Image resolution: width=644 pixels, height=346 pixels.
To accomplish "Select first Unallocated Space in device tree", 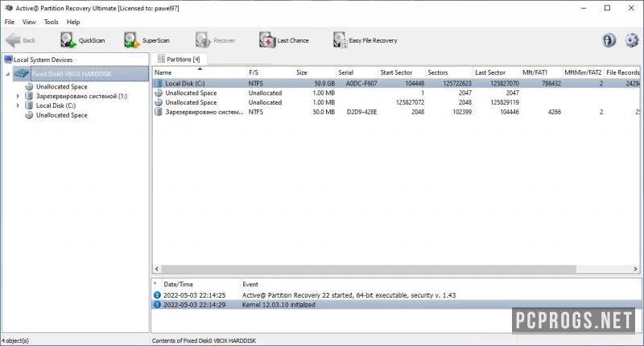I will (x=62, y=87).
